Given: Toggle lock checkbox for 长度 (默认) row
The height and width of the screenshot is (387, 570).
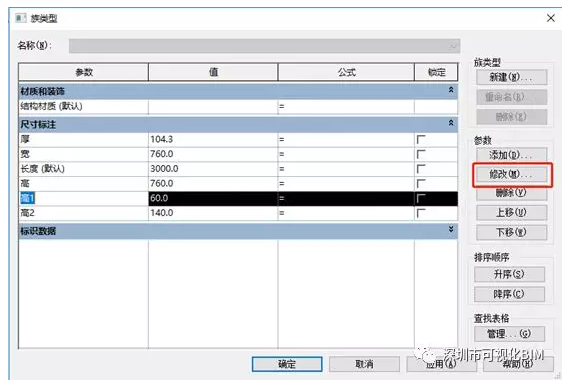Looking at the screenshot, I should pos(421,169).
